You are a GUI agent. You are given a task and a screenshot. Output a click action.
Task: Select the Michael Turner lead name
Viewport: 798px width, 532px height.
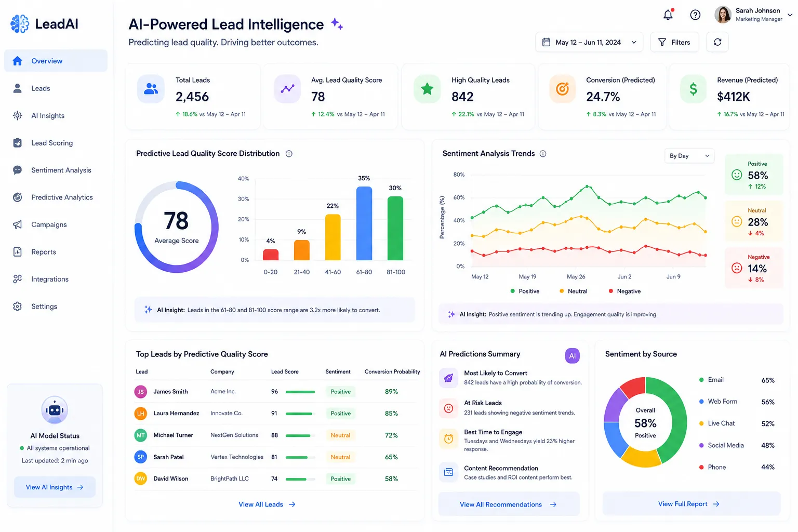pos(173,435)
